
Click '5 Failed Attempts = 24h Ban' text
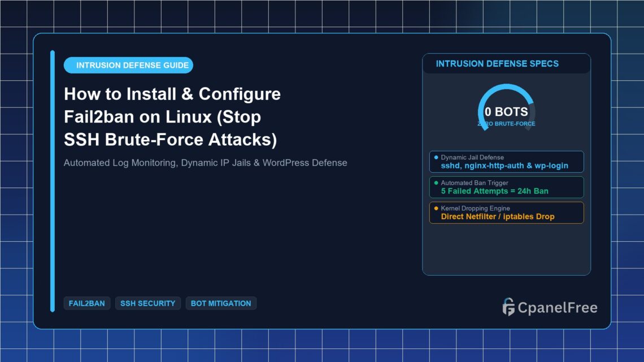[494, 191]
